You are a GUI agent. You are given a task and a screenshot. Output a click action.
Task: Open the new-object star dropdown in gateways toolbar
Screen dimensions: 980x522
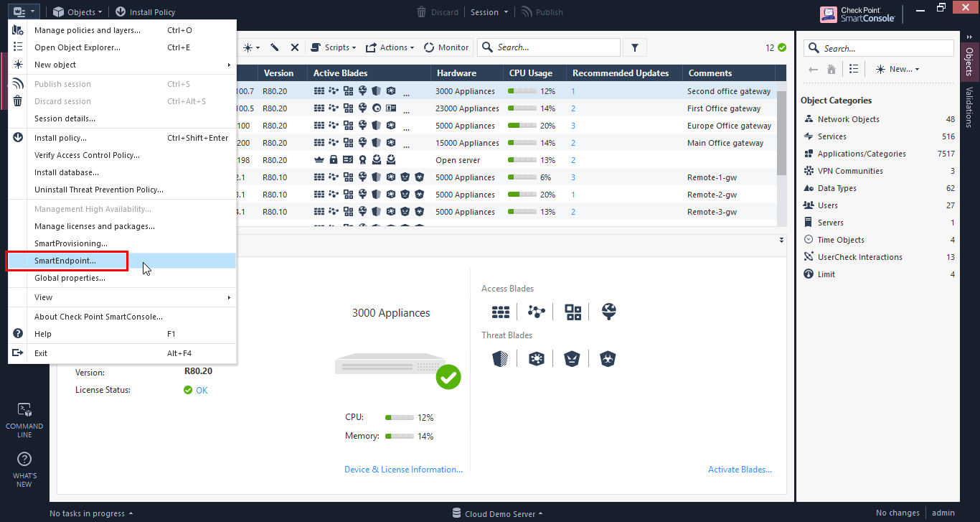click(251, 47)
